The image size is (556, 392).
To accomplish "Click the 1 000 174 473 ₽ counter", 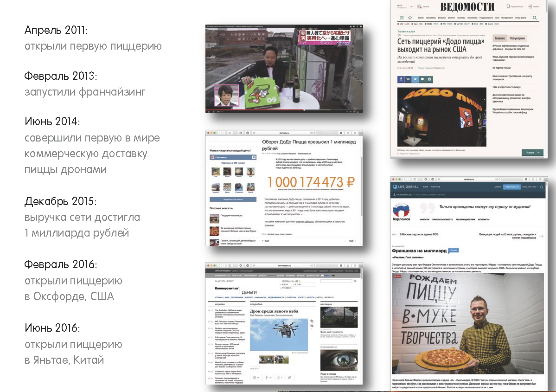I will tap(311, 182).
